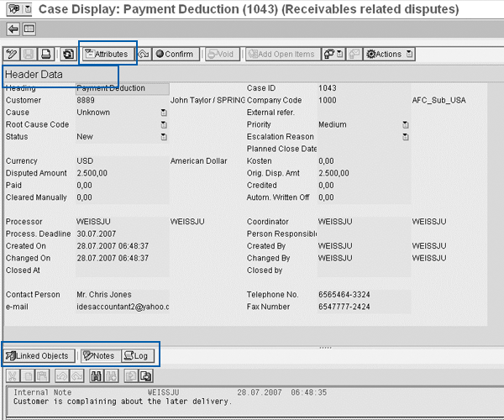Open the Cause dropdown list
Viewport: 504px width, 420px height.
(164, 113)
